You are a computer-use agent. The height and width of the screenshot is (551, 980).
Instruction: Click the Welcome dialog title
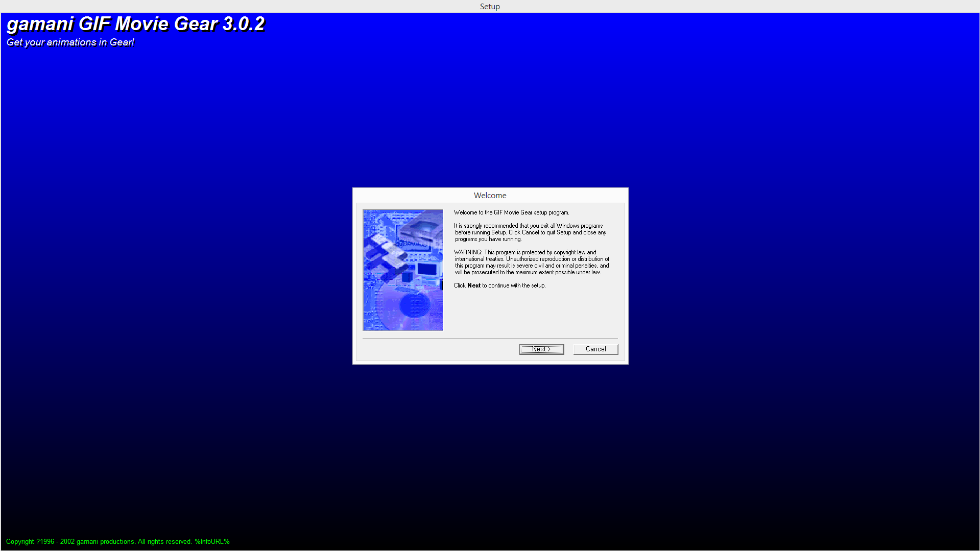click(x=490, y=196)
